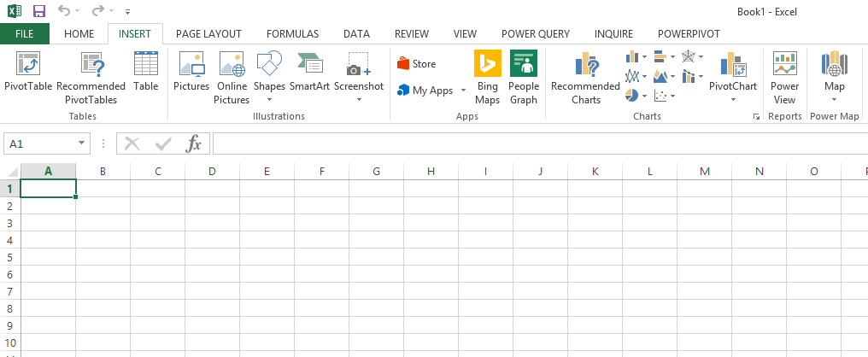Click the Enter checkmark in formula bar

pyautogui.click(x=162, y=143)
